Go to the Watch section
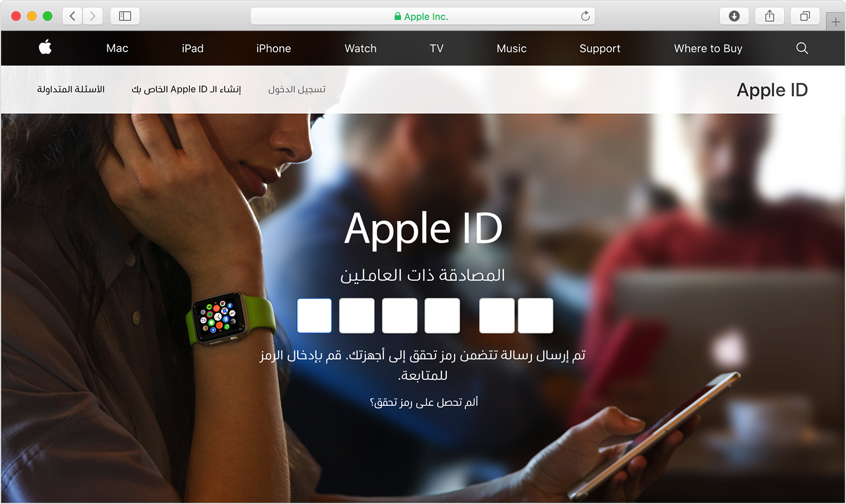Screen dimensions: 846x504 (x=361, y=48)
